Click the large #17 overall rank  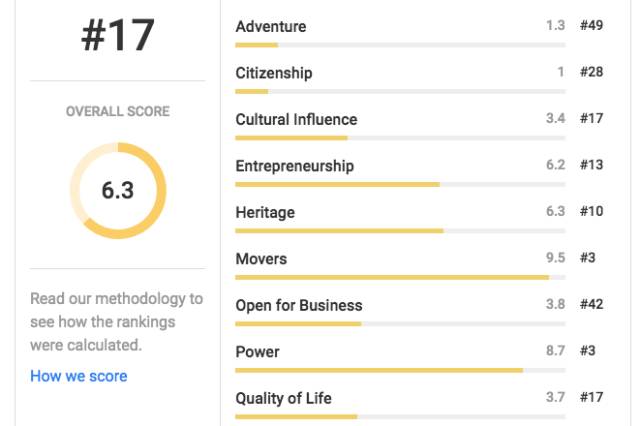(x=118, y=36)
